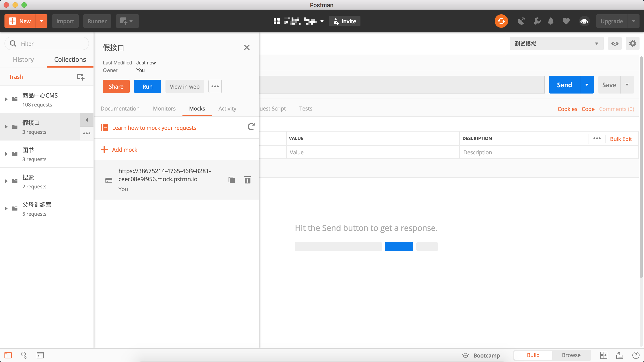Open the New button dropdown arrow
Screen dimensions: 644x362
pos(42,21)
